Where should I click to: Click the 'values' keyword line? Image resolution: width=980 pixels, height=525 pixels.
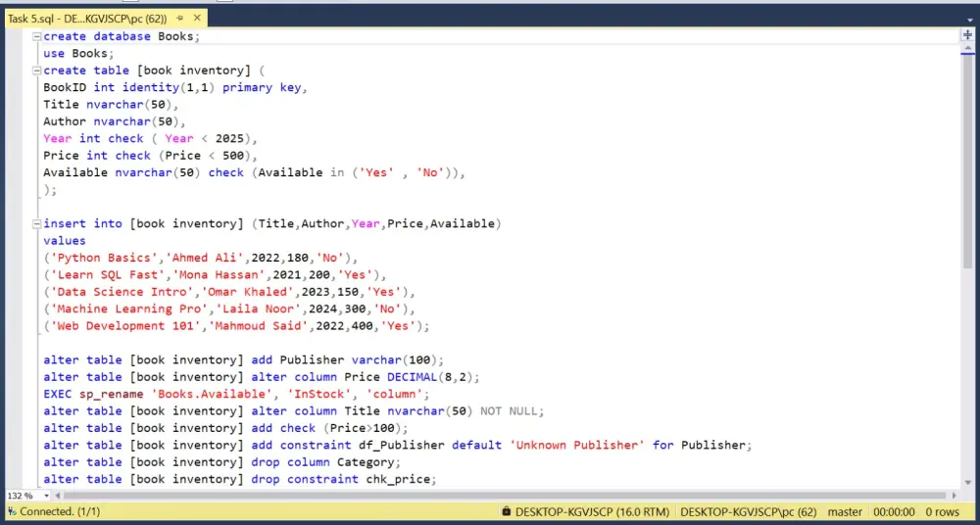tap(65, 241)
